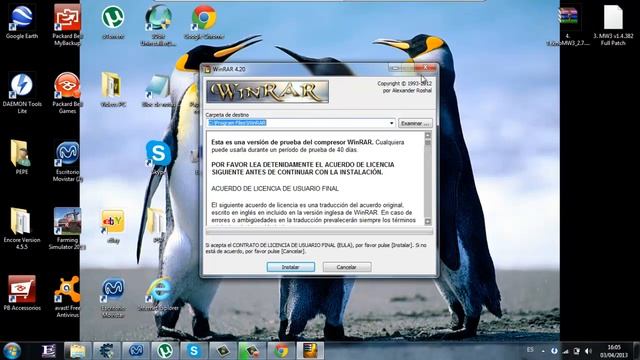This screenshot has height=360, width=640.
Task: Open Internet Explorer desktop shortcut
Action: (158, 294)
